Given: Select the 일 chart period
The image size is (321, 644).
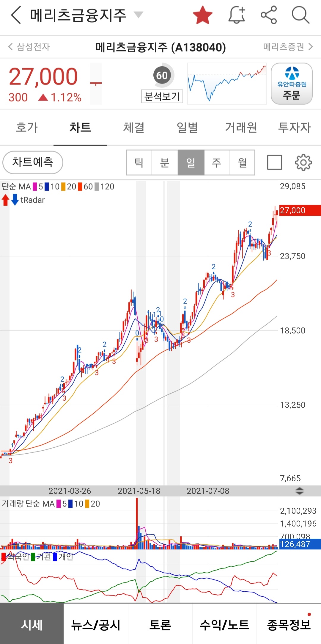Looking at the screenshot, I should point(191,162).
